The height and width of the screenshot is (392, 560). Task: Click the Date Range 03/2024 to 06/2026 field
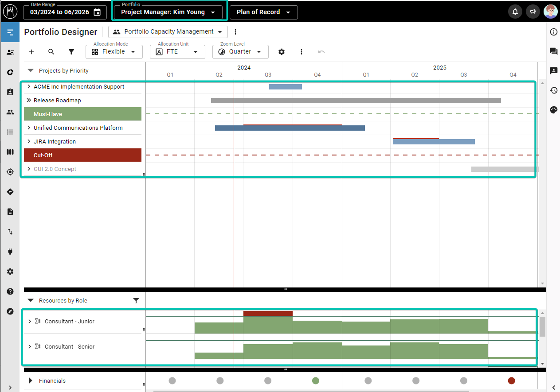pos(65,12)
